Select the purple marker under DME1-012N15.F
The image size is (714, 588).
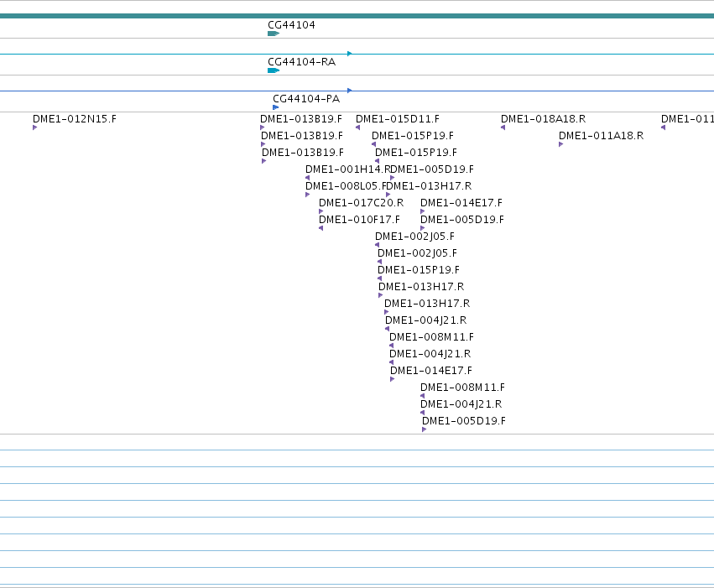[34, 127]
